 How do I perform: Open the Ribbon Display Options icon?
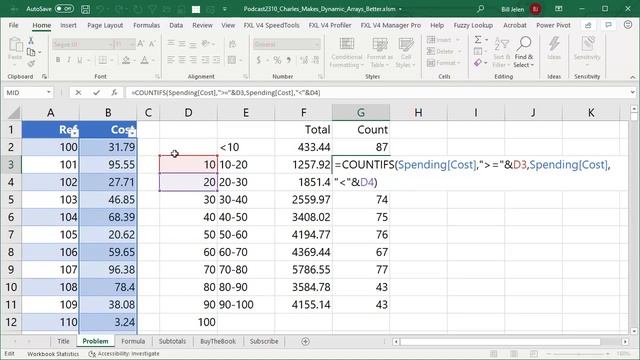(559, 9)
